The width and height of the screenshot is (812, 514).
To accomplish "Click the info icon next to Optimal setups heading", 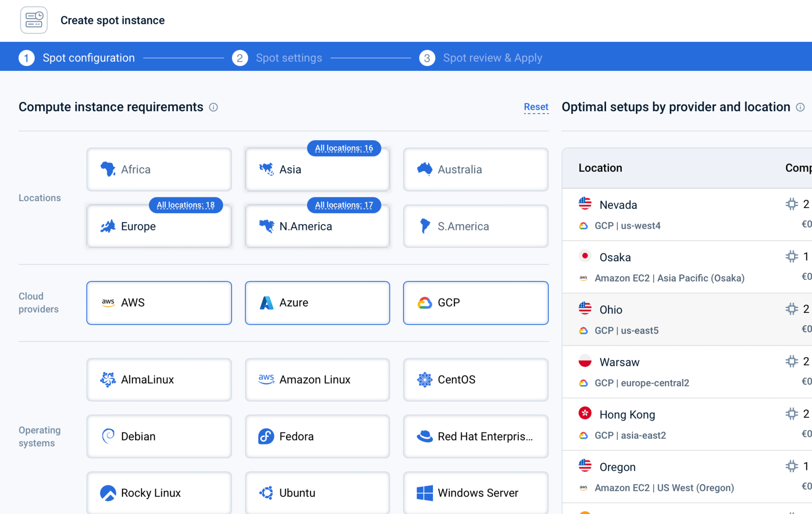I will coord(800,108).
